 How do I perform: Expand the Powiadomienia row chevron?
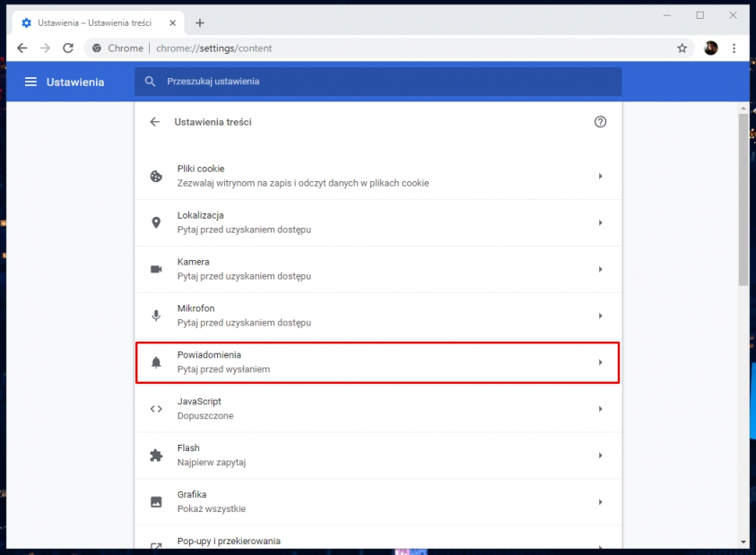(600, 362)
